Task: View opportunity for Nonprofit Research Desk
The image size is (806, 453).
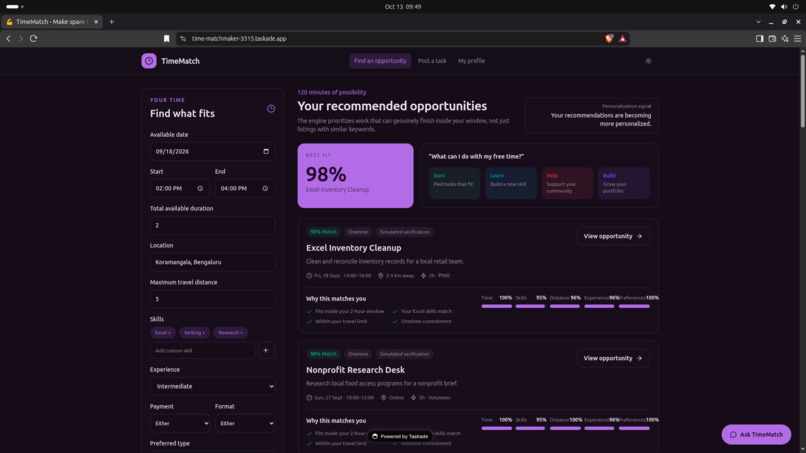Action: click(x=613, y=358)
